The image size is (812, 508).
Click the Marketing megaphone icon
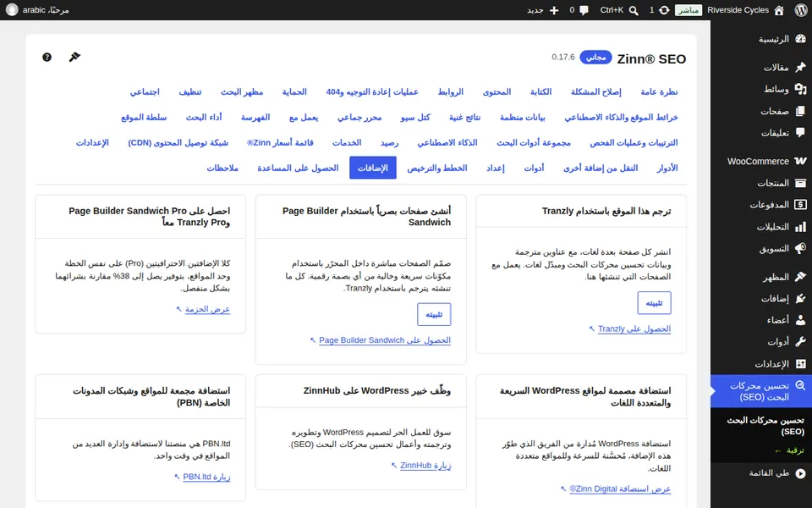[x=801, y=248]
